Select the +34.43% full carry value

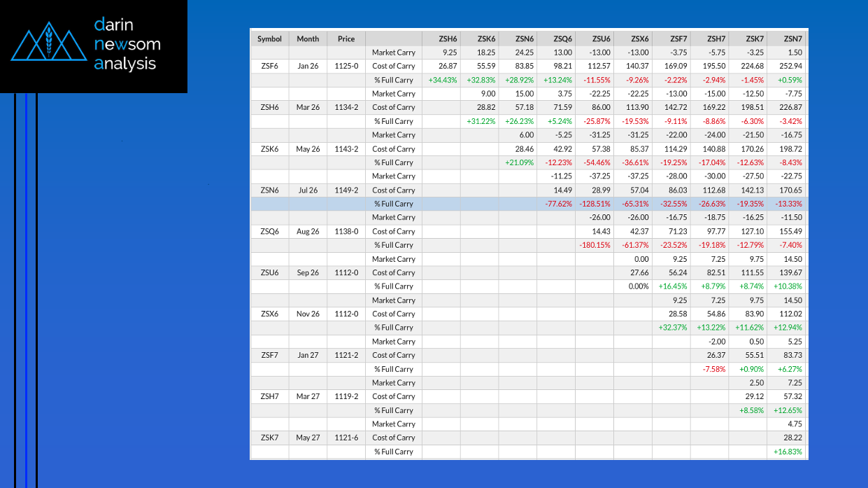[x=443, y=80]
